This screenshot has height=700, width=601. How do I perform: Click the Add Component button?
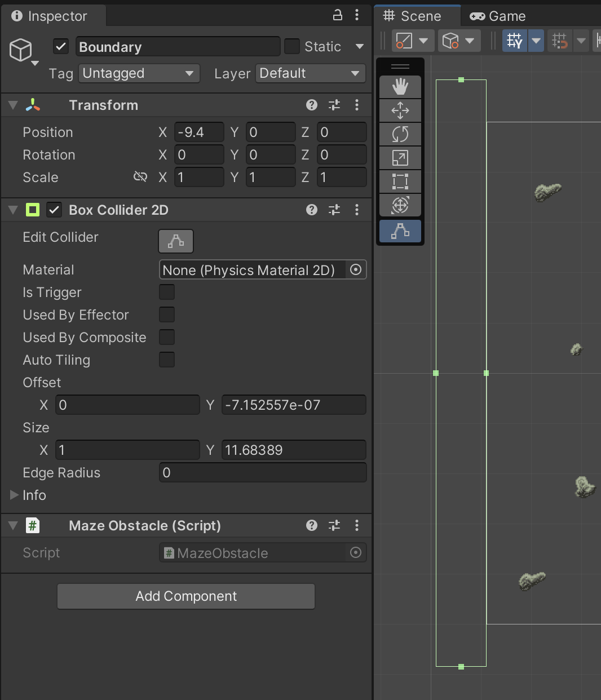click(186, 596)
